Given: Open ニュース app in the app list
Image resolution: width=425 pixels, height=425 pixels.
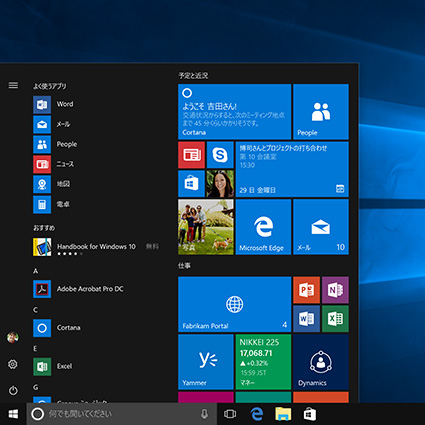Looking at the screenshot, I should click(54, 164).
